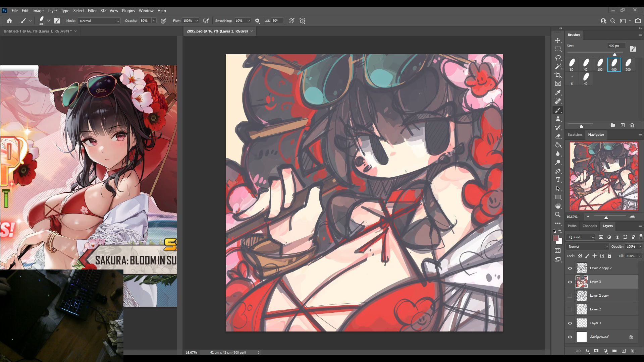The image size is (644, 362).
Task: Select the 200 size brush preset
Action: point(628,65)
